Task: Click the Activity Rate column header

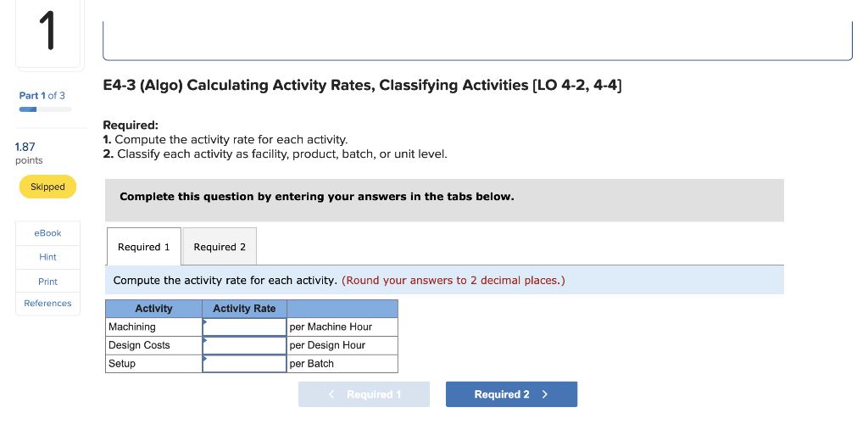Action: coord(244,309)
